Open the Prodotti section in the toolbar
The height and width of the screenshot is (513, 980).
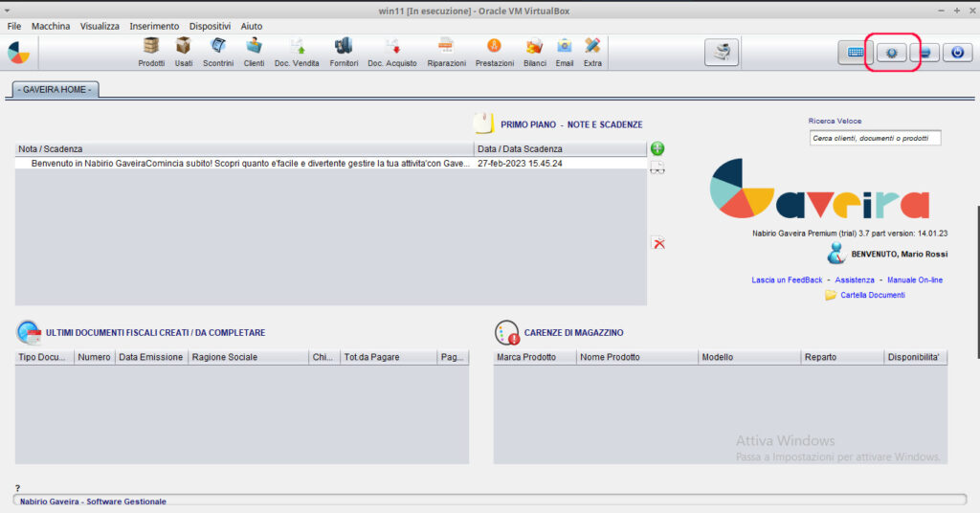pyautogui.click(x=151, y=52)
